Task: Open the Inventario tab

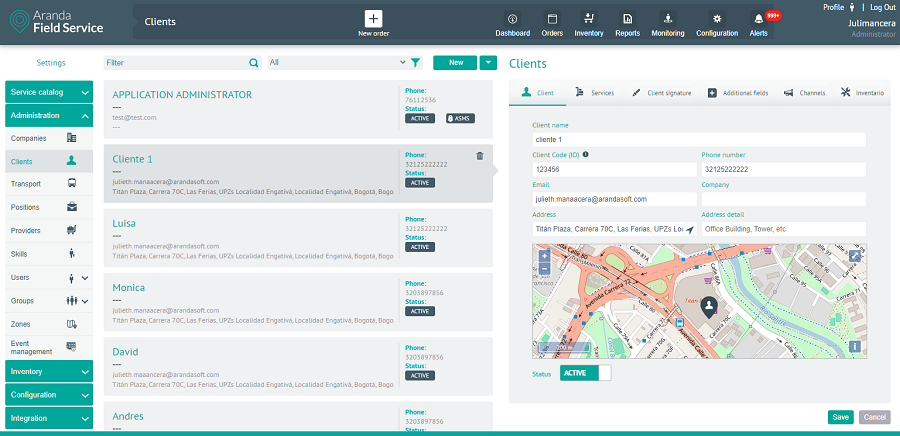Action: click(862, 92)
